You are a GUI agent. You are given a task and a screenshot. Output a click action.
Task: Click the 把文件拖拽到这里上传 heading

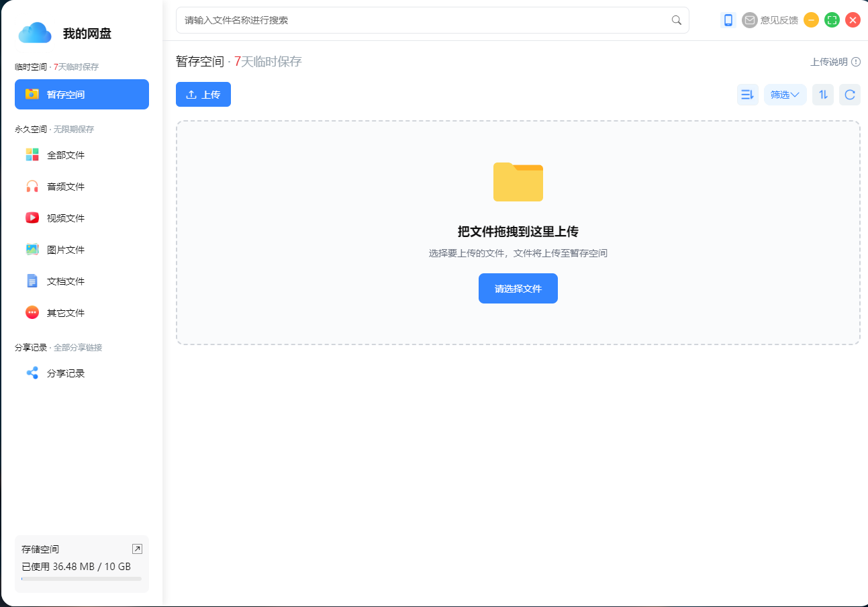[518, 232]
